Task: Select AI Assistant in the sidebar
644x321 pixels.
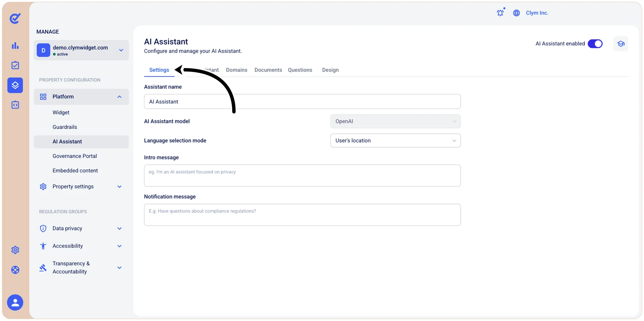Action: (81, 142)
